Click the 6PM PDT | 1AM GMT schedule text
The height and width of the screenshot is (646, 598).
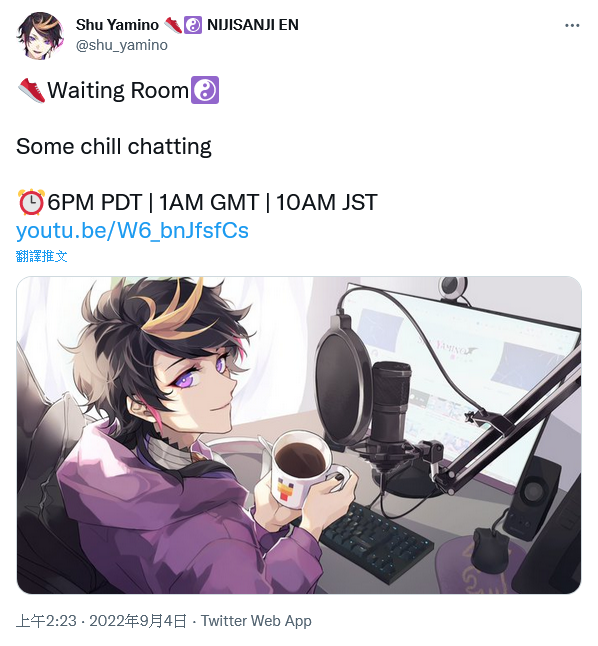(x=153, y=202)
